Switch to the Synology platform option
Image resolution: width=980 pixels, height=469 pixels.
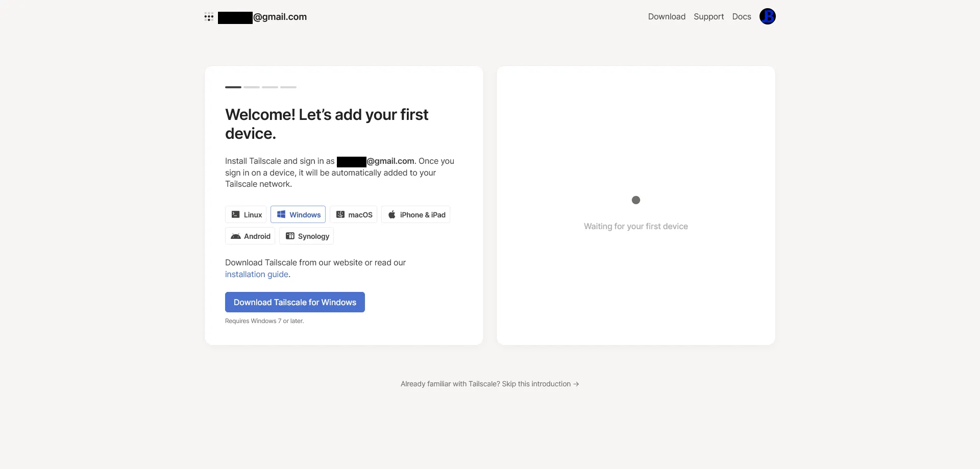point(307,236)
